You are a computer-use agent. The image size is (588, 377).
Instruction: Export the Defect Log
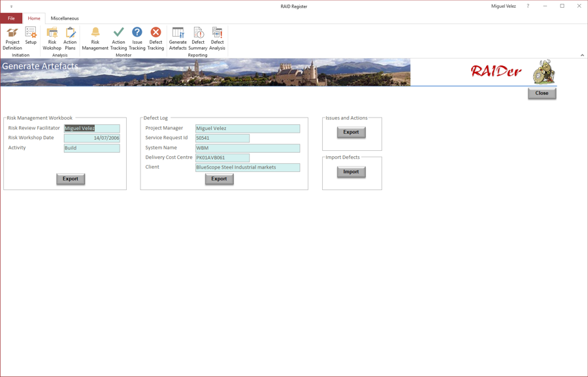219,179
